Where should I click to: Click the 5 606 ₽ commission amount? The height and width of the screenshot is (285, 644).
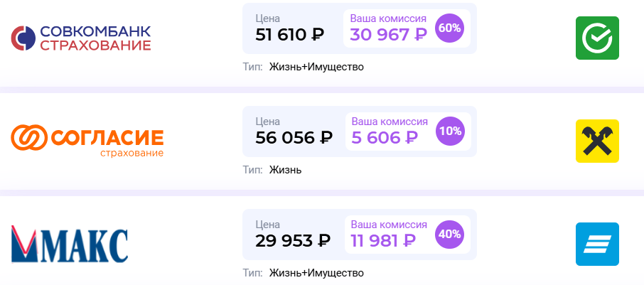[384, 138]
